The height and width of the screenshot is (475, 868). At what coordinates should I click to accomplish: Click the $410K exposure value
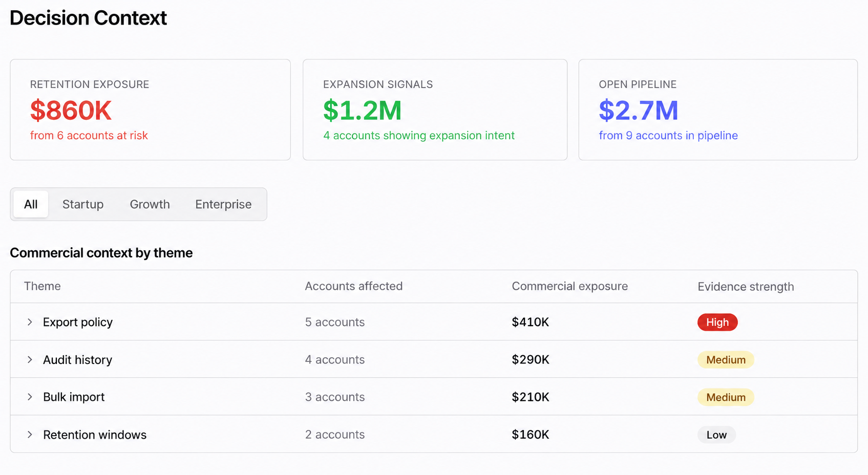(x=531, y=322)
